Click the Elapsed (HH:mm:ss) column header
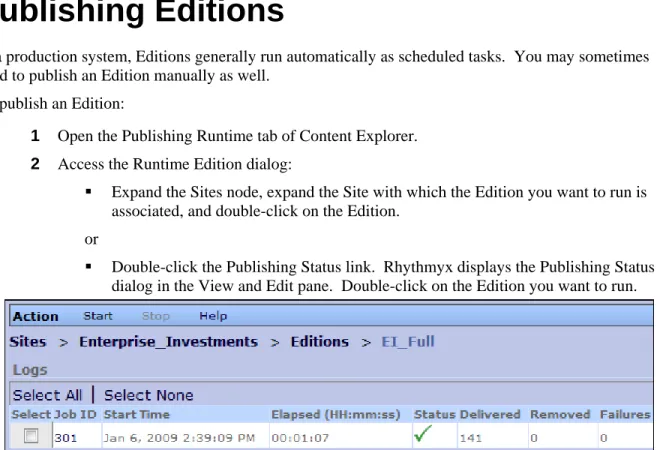Viewport: 663px width, 450px height. [336, 414]
